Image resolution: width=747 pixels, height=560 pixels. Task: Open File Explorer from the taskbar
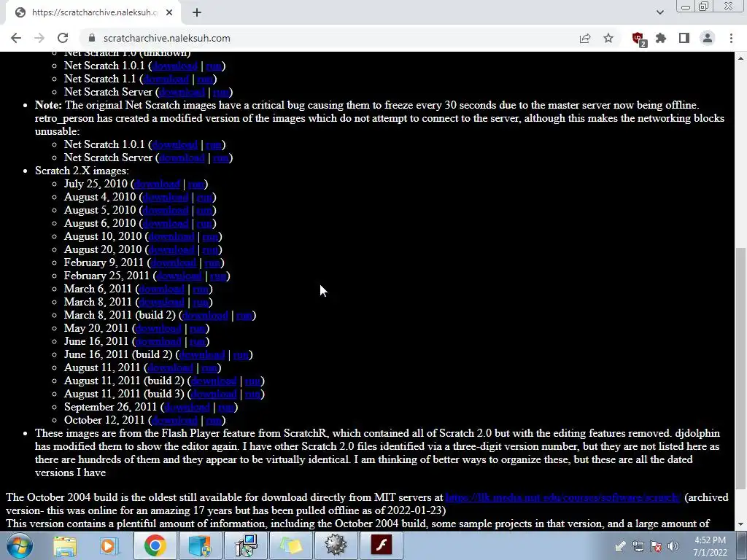pyautogui.click(x=65, y=545)
